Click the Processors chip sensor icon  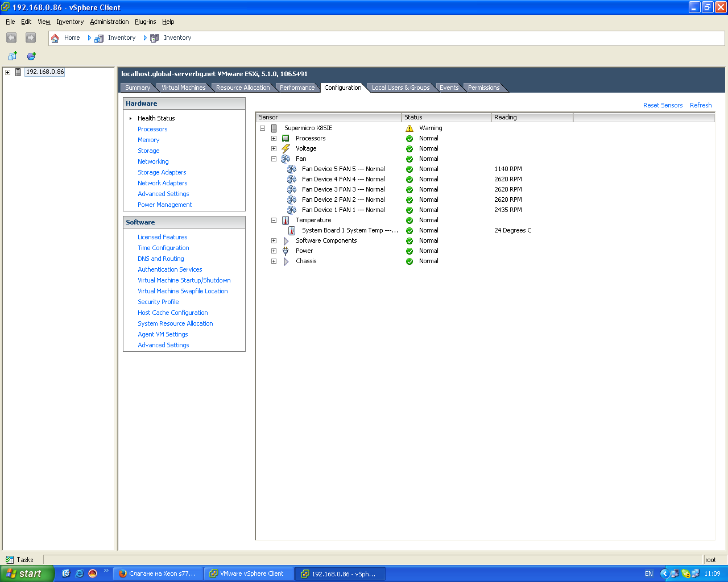[286, 139]
